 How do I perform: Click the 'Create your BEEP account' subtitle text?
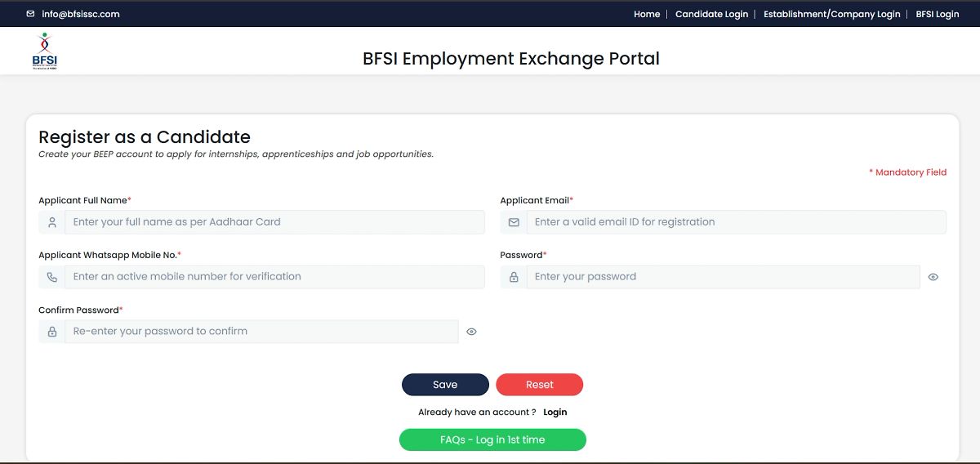click(236, 154)
